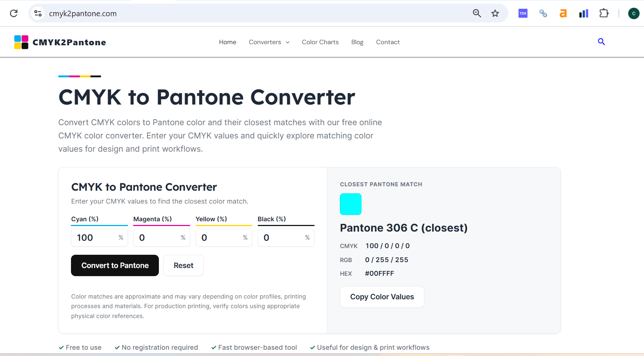644x356 pixels.
Task: Open the Color Charts page
Action: point(320,42)
